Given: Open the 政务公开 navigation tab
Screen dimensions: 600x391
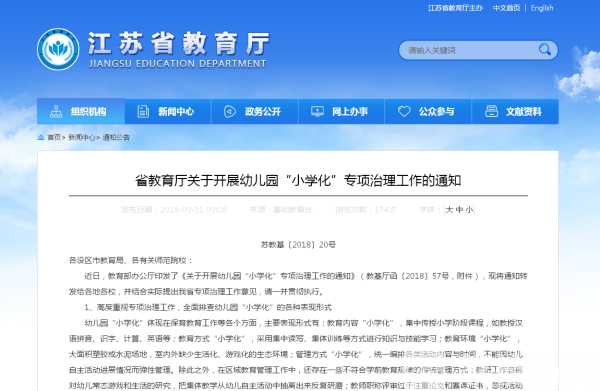Looking at the screenshot, I should [x=255, y=111].
